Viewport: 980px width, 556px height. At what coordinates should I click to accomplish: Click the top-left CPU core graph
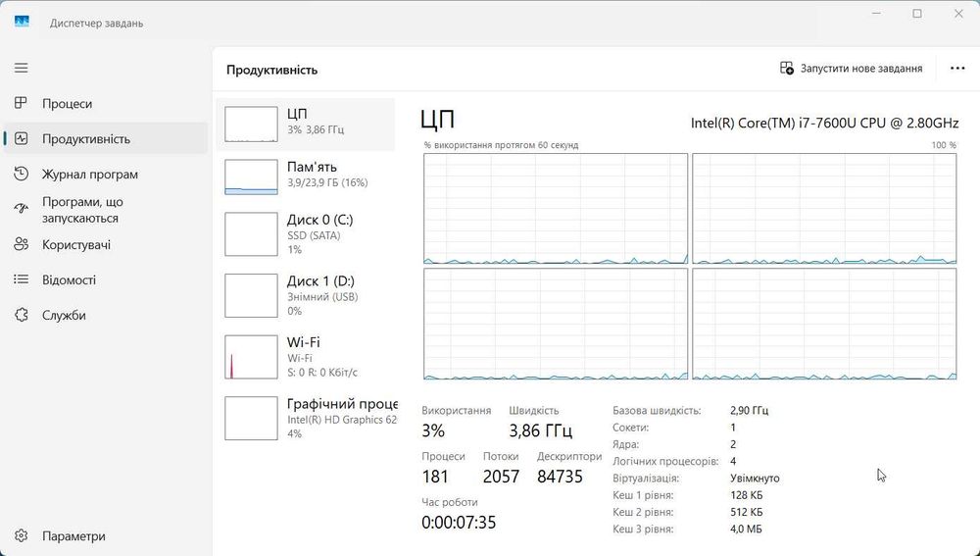point(556,208)
